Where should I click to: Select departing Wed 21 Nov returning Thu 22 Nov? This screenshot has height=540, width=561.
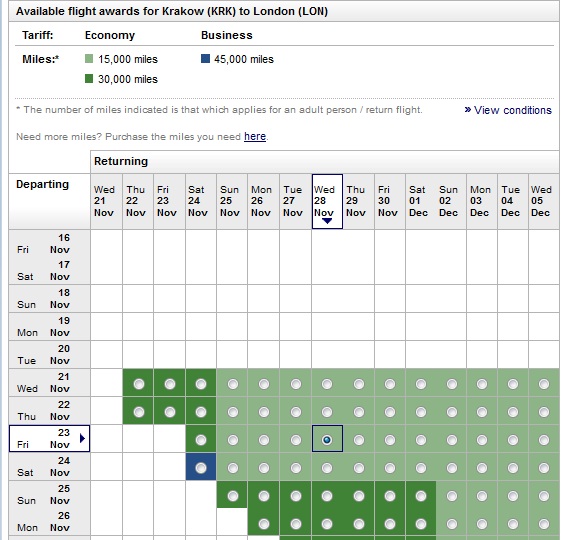click(139, 384)
